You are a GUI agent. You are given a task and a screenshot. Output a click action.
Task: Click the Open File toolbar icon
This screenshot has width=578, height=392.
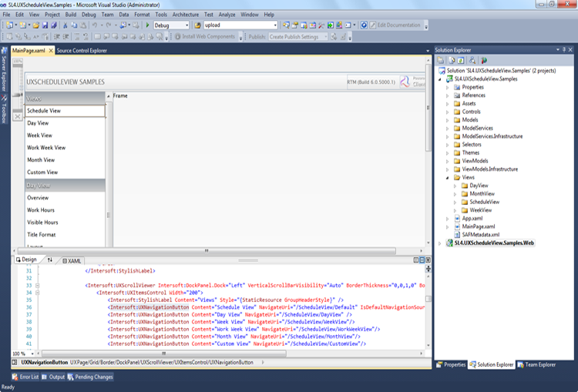point(35,25)
